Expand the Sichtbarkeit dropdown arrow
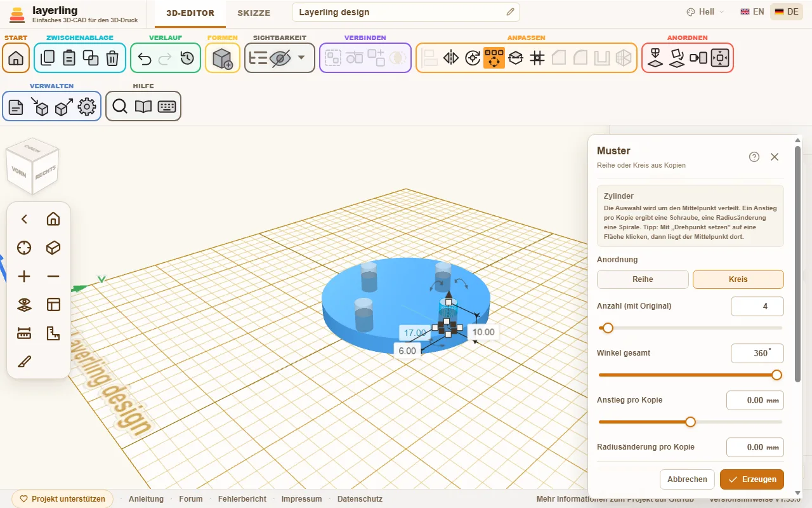This screenshot has width=812, height=508. (x=301, y=58)
